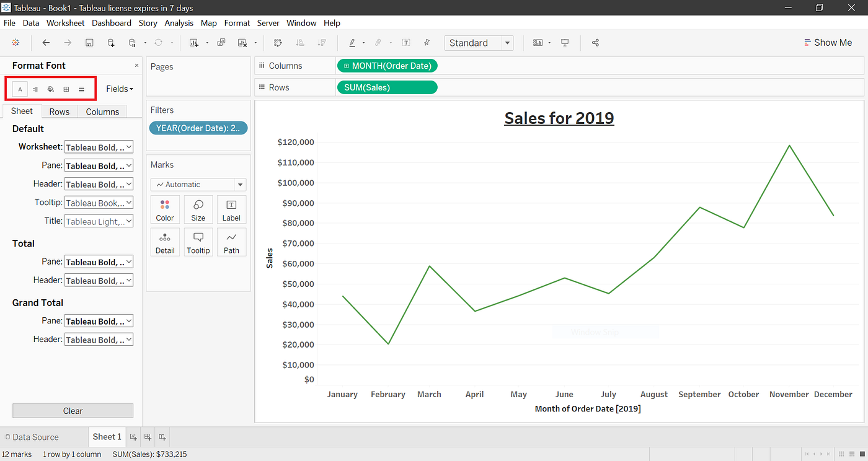Switch to the Columns format tab
Image resolution: width=868 pixels, height=461 pixels.
[102, 112]
